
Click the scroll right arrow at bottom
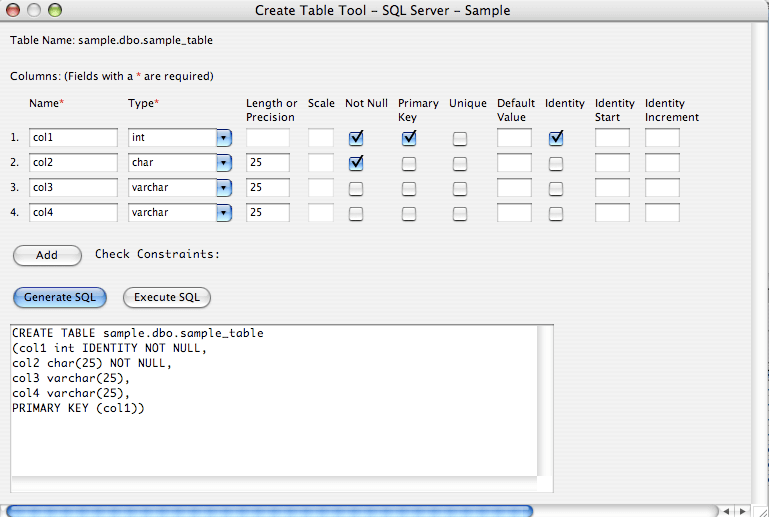coord(743,510)
